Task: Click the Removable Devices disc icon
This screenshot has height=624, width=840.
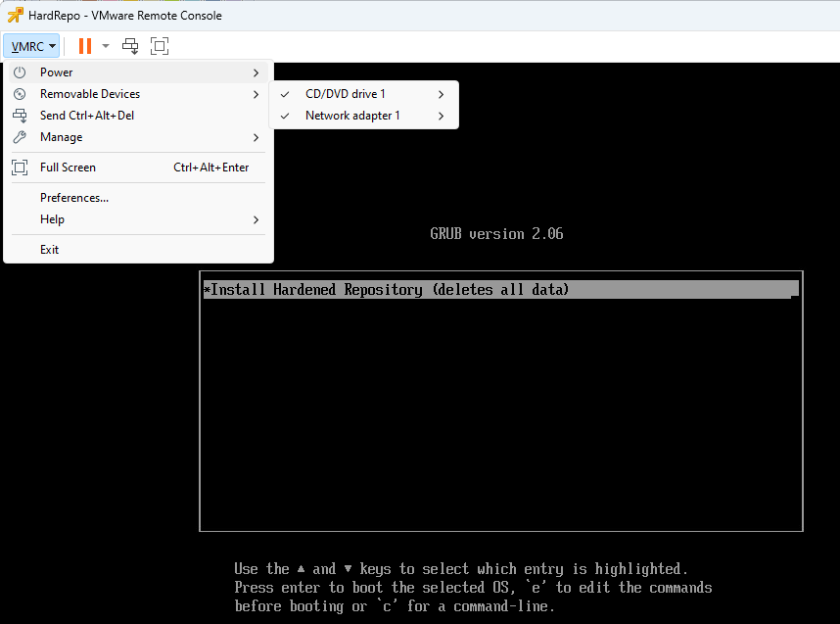Action: click(x=22, y=93)
